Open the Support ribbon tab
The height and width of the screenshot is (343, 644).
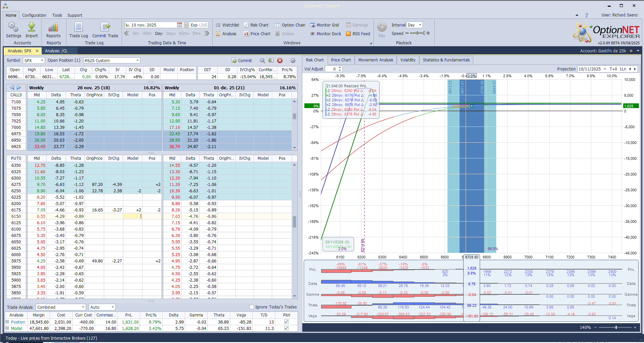point(75,15)
